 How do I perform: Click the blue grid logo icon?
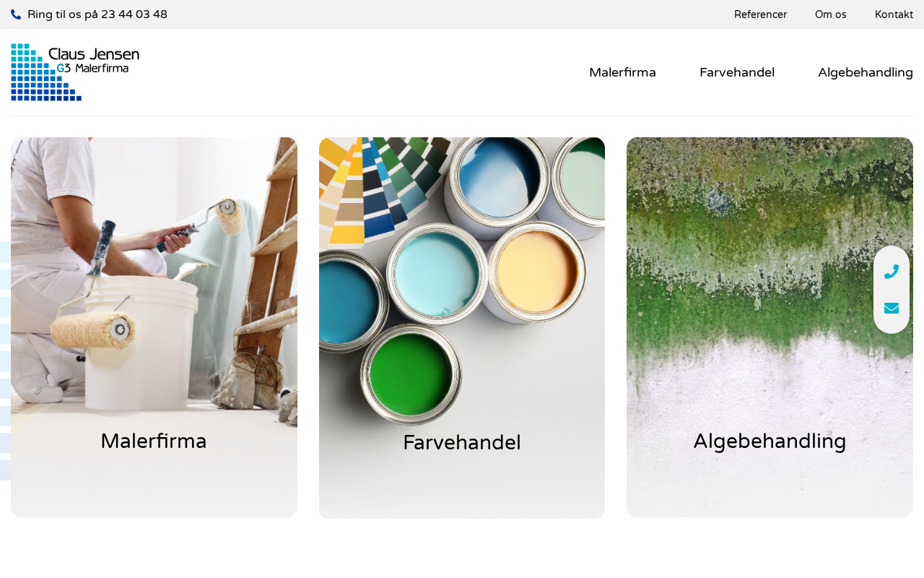(x=43, y=72)
